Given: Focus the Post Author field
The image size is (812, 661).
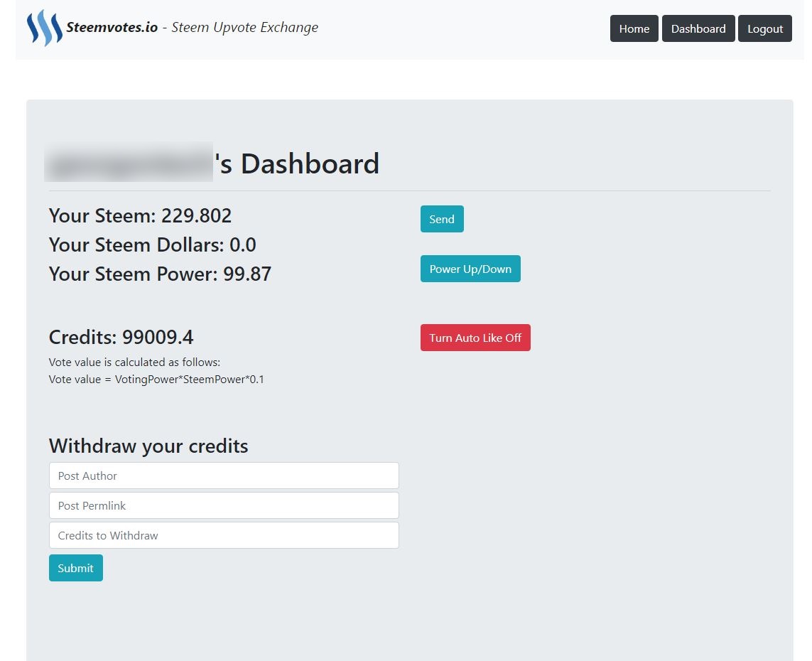Looking at the screenshot, I should point(224,475).
